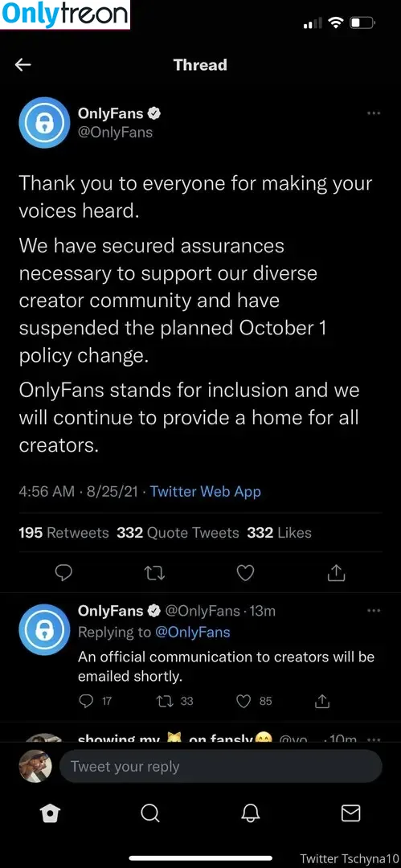Retweet the reply with 33 retweets
Screen dimensions: 401x868
pyautogui.click(x=174, y=701)
